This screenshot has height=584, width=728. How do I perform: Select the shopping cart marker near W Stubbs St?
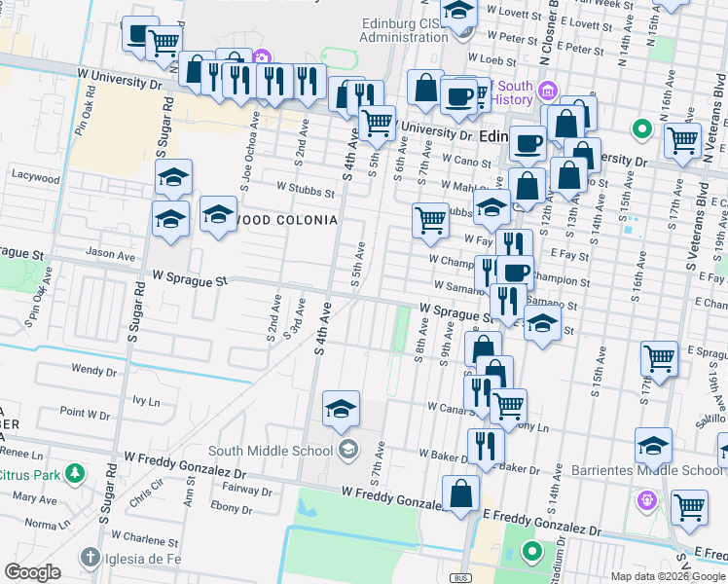coord(430,222)
